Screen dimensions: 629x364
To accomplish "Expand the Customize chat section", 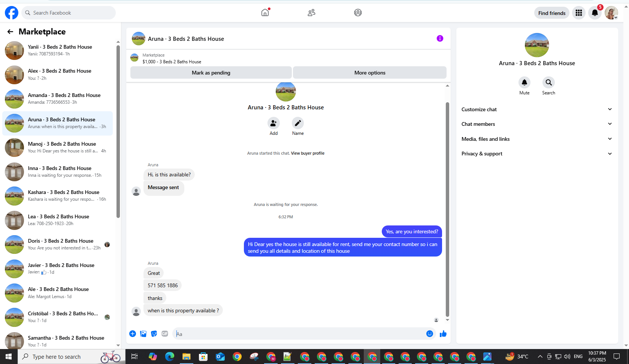I will point(537,109).
